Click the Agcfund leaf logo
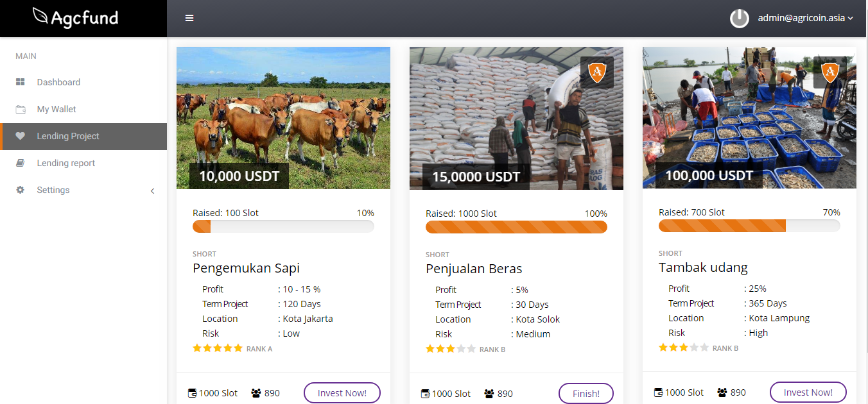The width and height of the screenshot is (868, 404). [41, 17]
